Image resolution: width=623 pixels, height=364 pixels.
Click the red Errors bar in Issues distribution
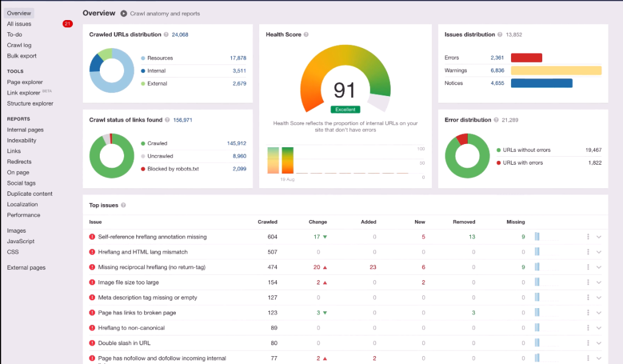click(526, 58)
